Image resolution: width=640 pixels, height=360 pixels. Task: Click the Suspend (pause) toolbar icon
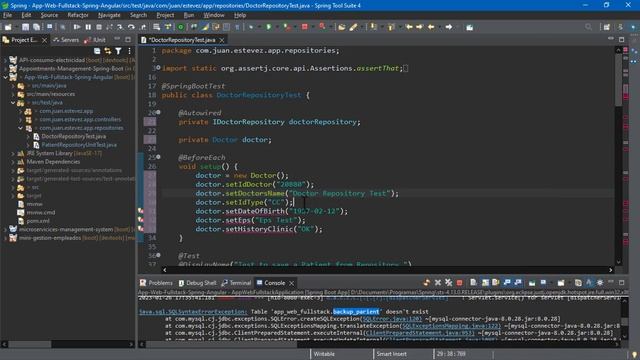(x=88, y=27)
